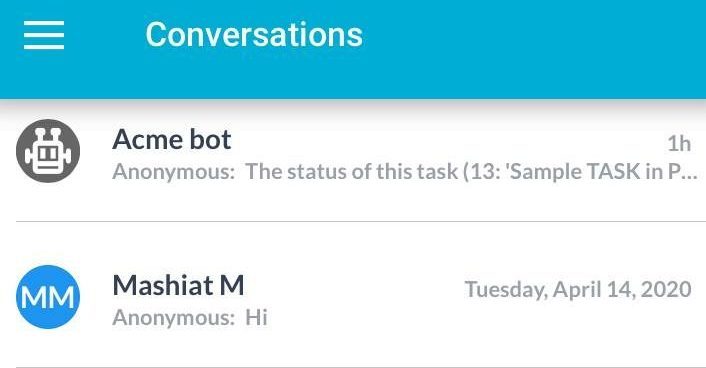The width and height of the screenshot is (706, 368).
Task: Open the Acme bot conversation by name
Action: tap(172, 139)
